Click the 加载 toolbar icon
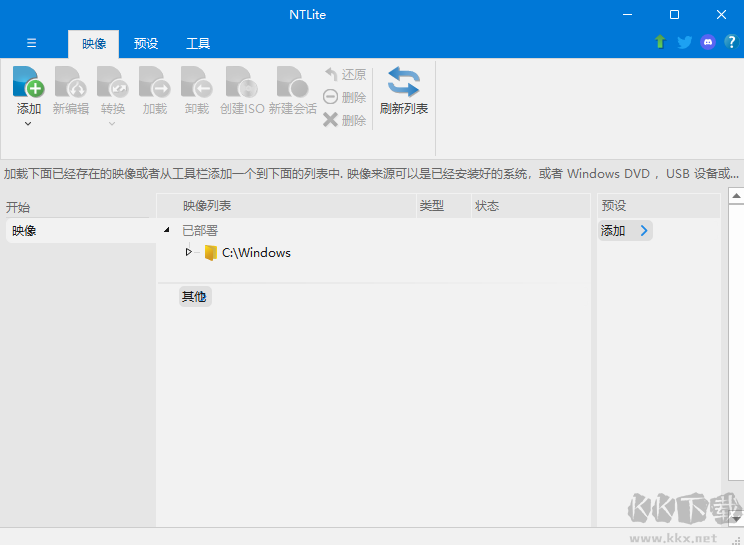This screenshot has height=545, width=744. (155, 82)
